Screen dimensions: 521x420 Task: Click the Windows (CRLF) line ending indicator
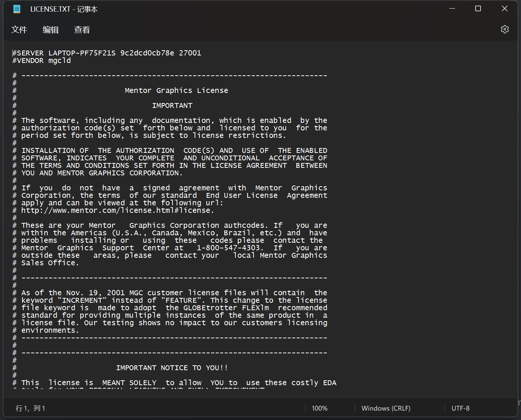tap(386, 408)
